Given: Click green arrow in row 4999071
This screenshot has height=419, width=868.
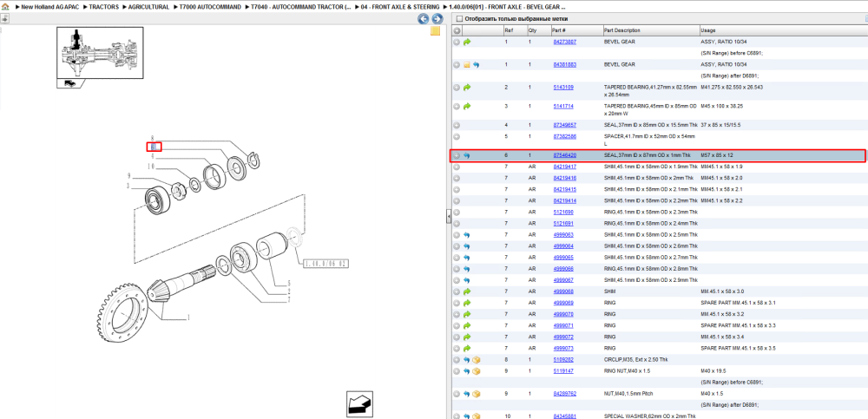Looking at the screenshot, I should tap(467, 325).
